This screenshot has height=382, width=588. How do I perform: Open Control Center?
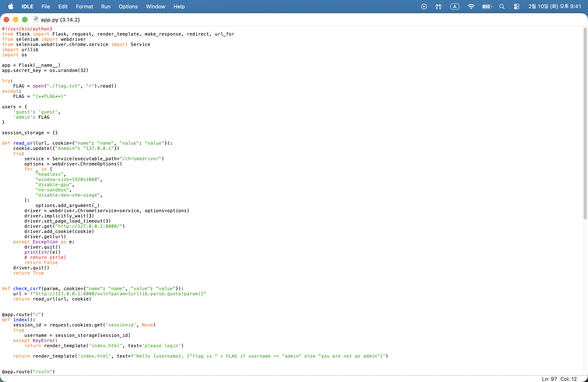(516, 7)
